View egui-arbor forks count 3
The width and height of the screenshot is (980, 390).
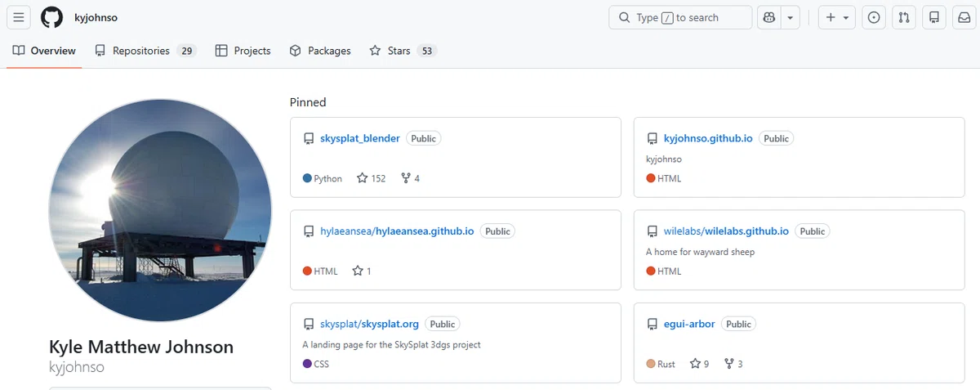tap(733, 364)
